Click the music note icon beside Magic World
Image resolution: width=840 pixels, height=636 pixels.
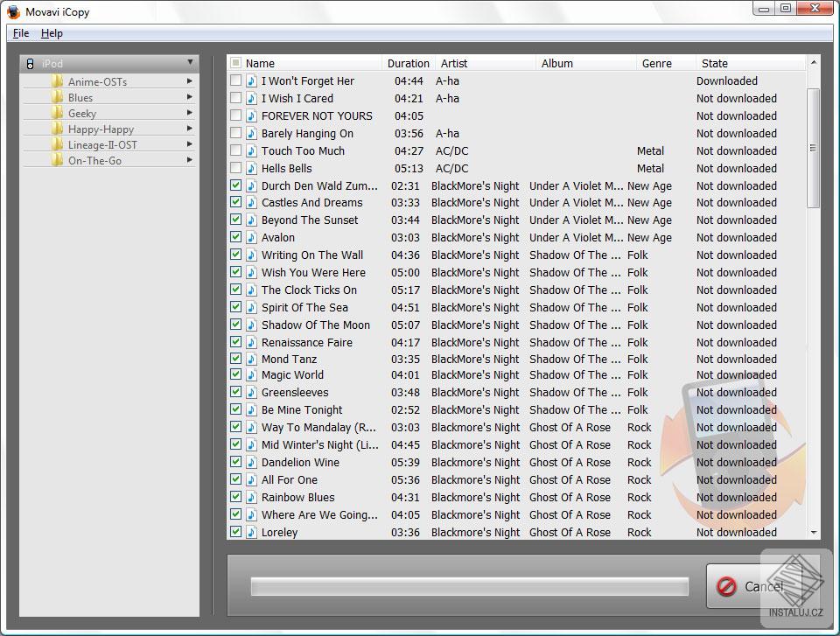tap(251, 375)
